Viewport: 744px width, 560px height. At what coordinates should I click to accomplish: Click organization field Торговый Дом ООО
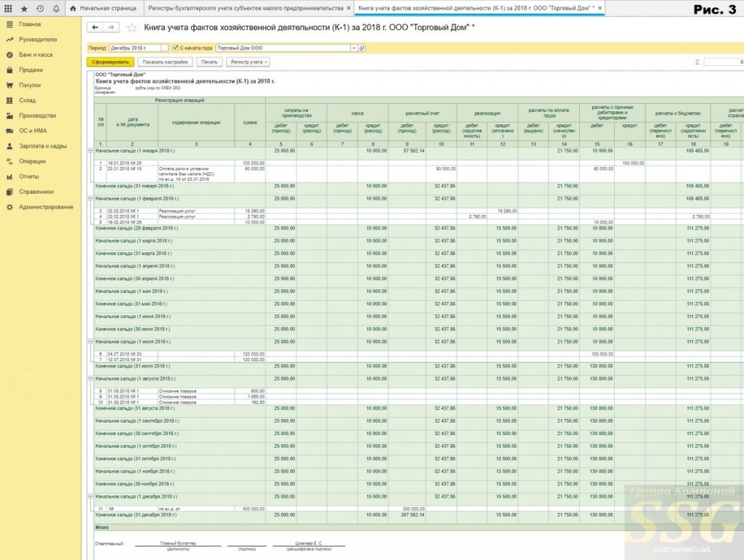283,48
